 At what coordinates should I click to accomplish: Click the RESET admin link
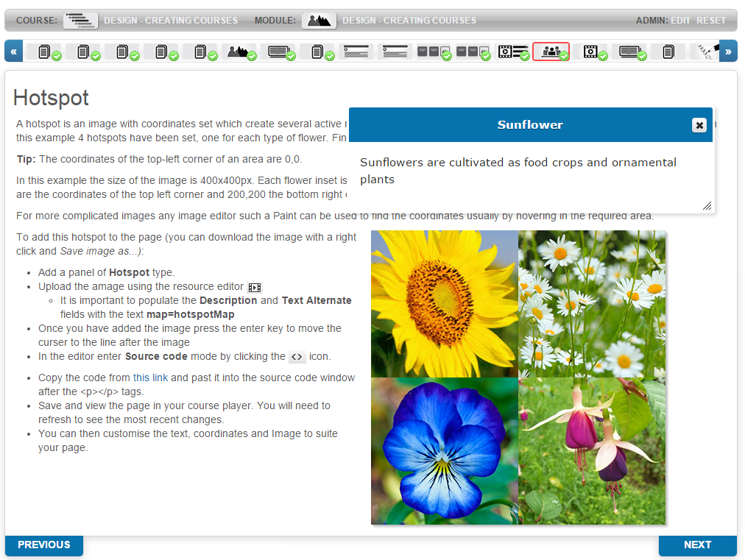[711, 21]
